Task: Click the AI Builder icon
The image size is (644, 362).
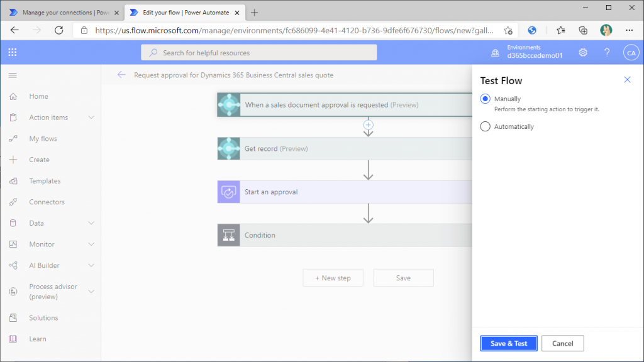Action: tap(13, 265)
